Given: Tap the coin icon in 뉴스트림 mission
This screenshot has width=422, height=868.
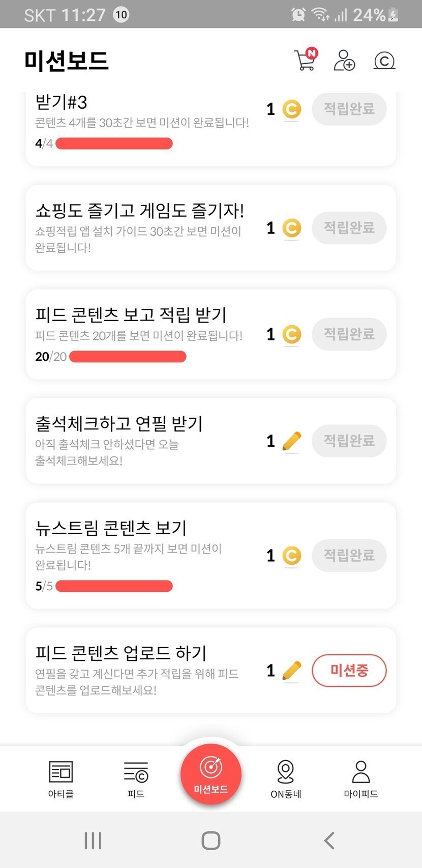Looking at the screenshot, I should tap(291, 556).
